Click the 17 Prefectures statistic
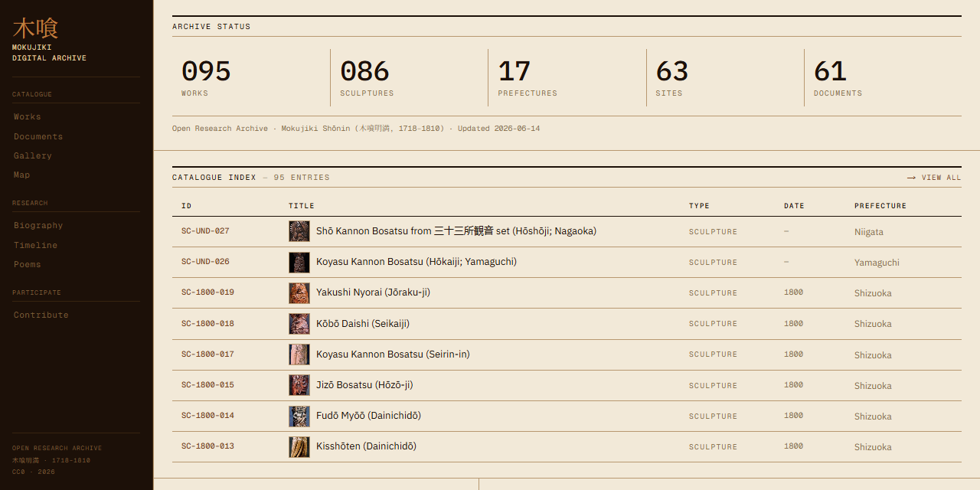 tap(567, 78)
